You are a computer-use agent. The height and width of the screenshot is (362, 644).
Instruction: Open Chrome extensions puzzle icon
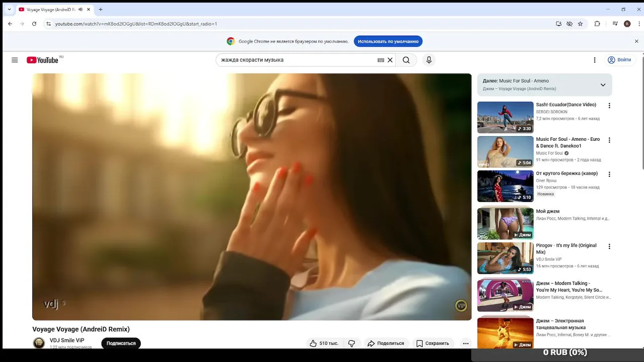pyautogui.click(x=597, y=24)
